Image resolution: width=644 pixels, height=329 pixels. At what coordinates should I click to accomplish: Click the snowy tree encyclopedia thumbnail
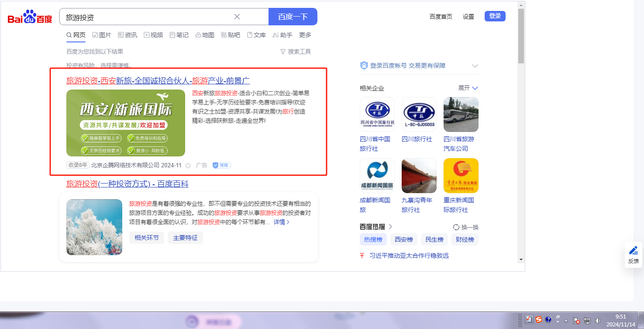(94, 227)
